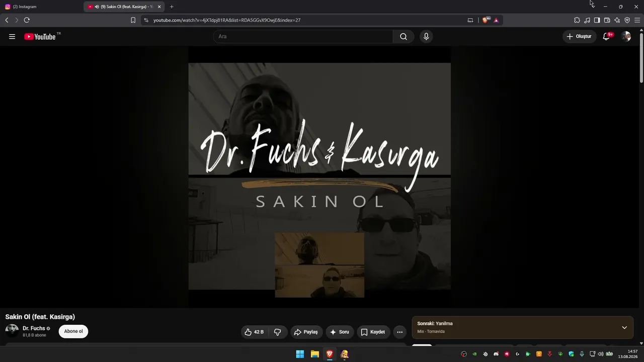Open Brave Rewards triangle icon

tap(496, 20)
